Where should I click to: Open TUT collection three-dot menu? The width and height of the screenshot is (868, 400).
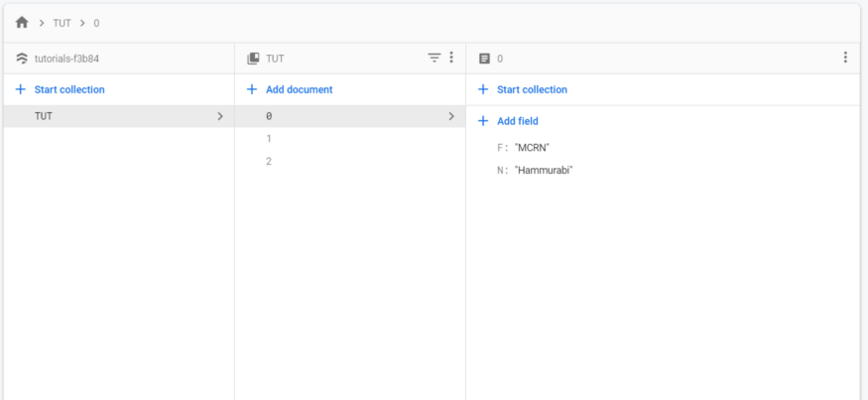pyautogui.click(x=451, y=57)
